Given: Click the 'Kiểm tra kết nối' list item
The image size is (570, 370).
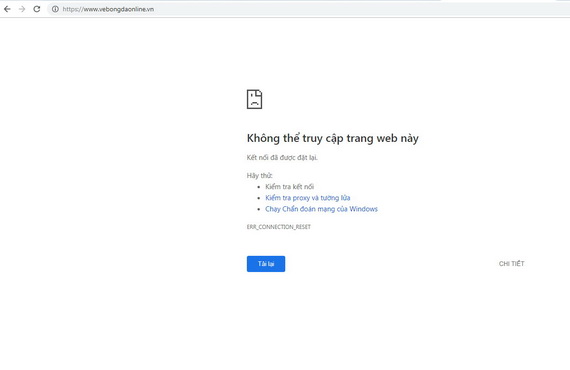Looking at the screenshot, I should pyautogui.click(x=289, y=187).
